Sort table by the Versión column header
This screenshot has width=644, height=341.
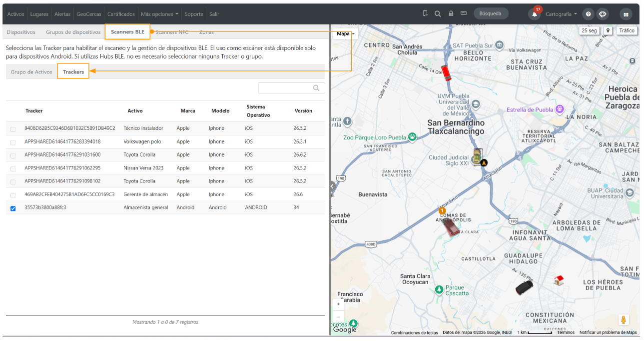point(303,110)
